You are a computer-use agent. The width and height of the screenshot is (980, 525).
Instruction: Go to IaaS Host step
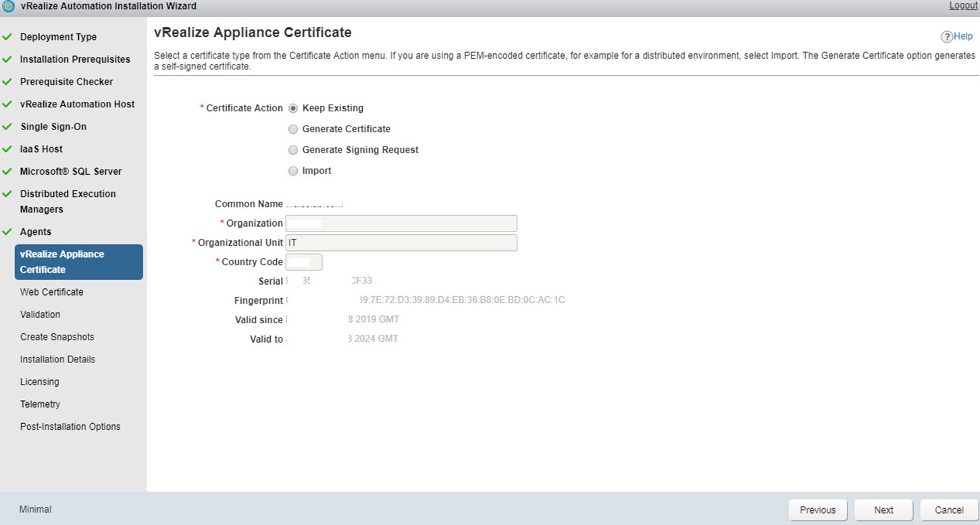click(41, 148)
